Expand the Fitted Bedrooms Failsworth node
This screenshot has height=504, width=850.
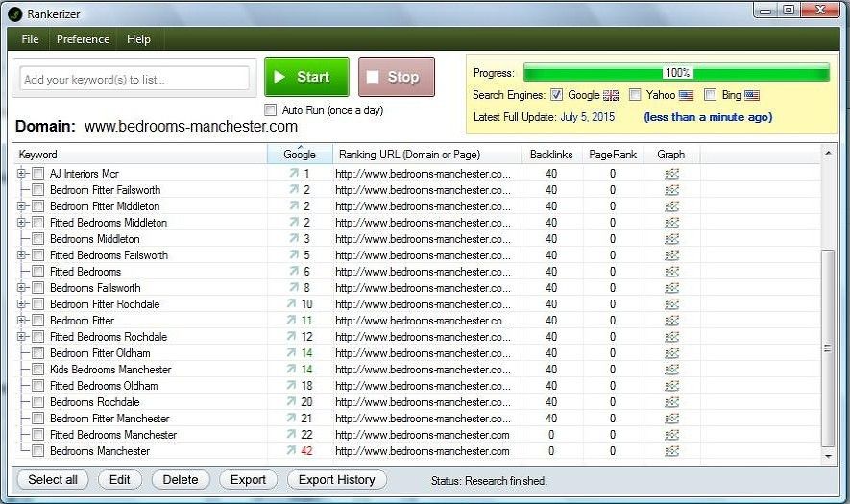coord(22,254)
